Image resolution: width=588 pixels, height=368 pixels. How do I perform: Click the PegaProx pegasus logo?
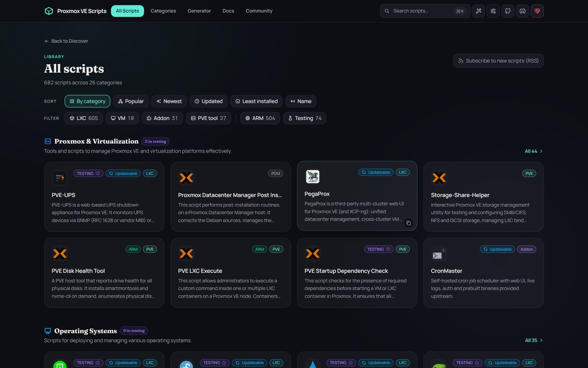[x=312, y=177]
